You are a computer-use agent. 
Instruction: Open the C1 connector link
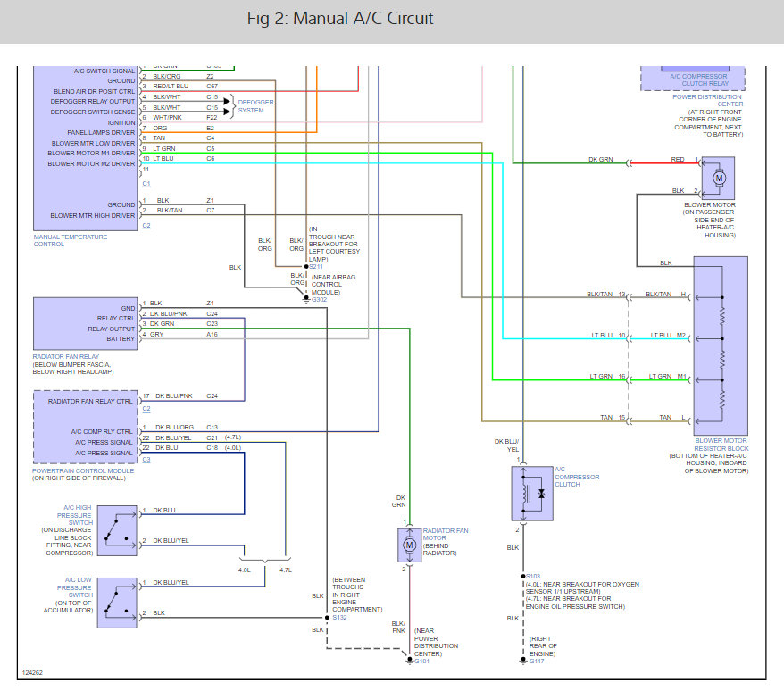tap(146, 184)
